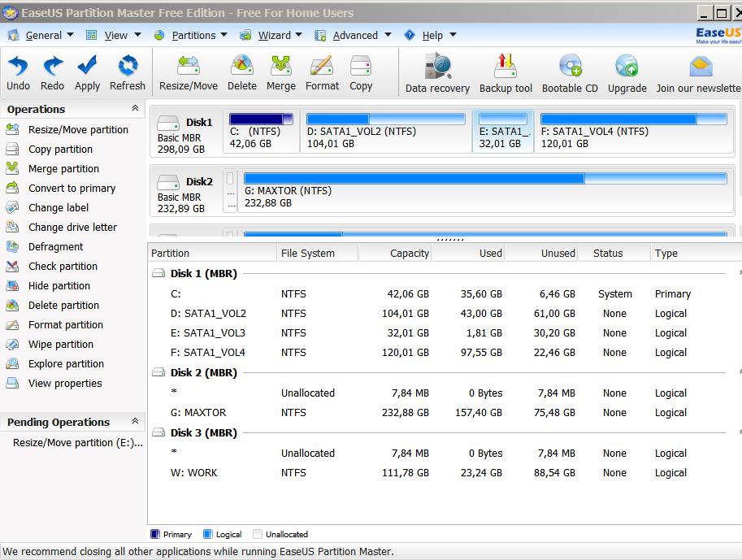Select the D: SATA1_VOL2 row in the table
Screen dimensions: 742x560
[x=445, y=314]
